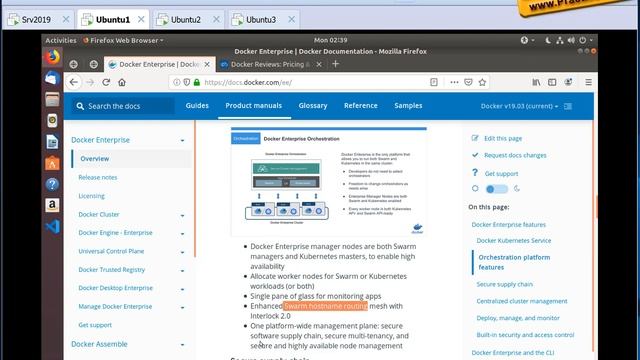The image size is (640, 360).
Task: Expand the Docker Enterprise sidebar section
Action: tap(182, 140)
